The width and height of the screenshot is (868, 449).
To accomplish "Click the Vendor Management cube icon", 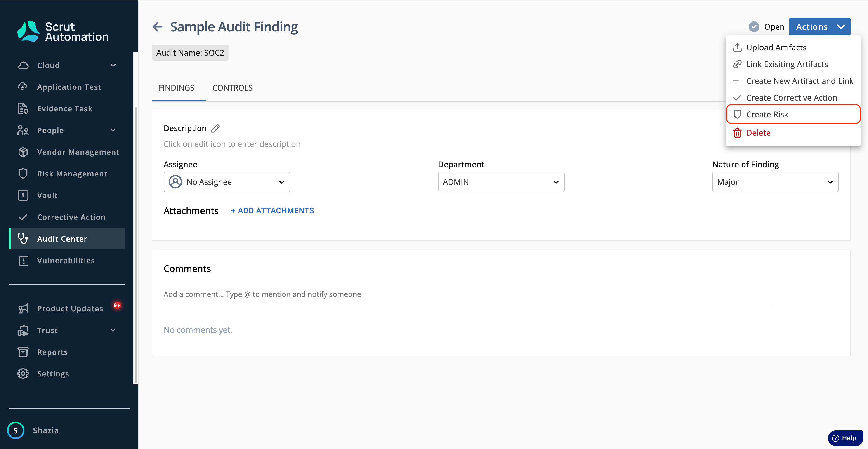I will click(x=23, y=152).
